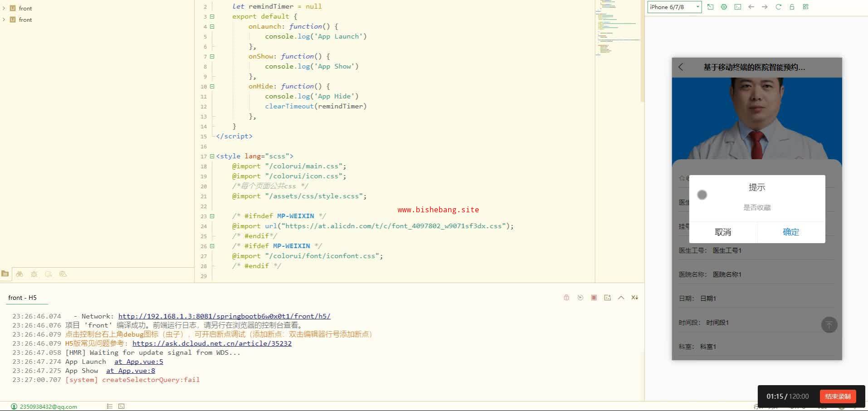Click the browser back arrow icon
The width and height of the screenshot is (868, 411).
(x=751, y=7)
